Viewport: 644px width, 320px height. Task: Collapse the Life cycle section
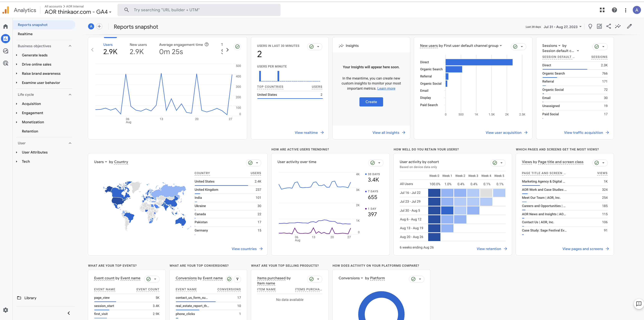(70, 94)
